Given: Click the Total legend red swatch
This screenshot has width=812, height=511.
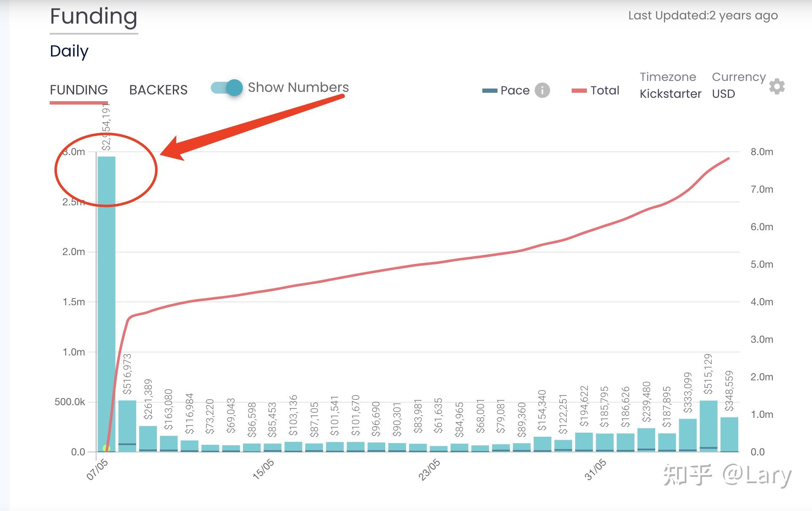Looking at the screenshot, I should pyautogui.click(x=579, y=91).
